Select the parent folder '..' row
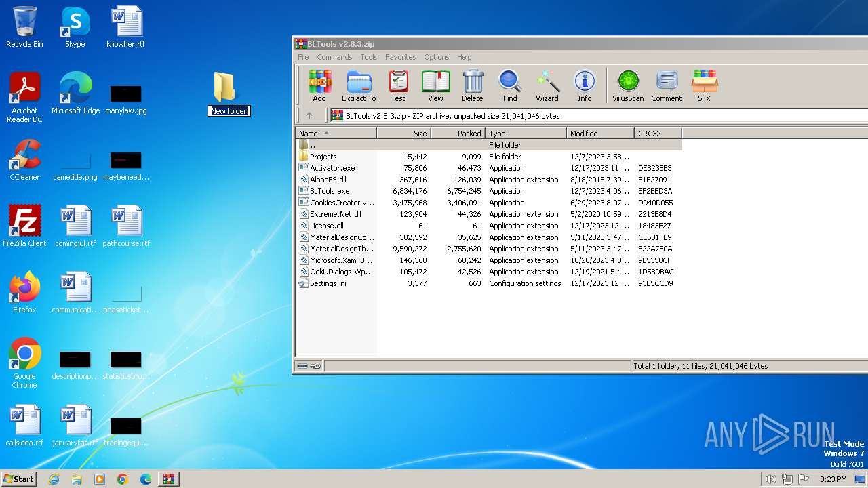Viewport: 868px width, 488px height. (489, 145)
